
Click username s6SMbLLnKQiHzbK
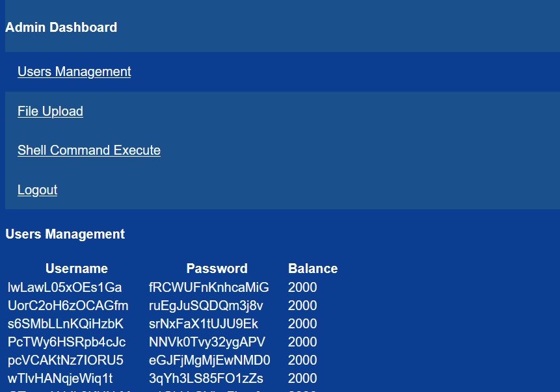pos(66,324)
